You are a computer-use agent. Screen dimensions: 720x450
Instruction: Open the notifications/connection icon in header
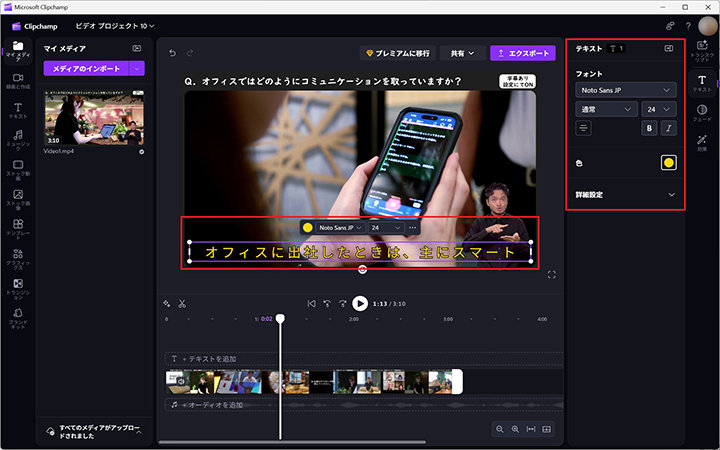tap(670, 26)
